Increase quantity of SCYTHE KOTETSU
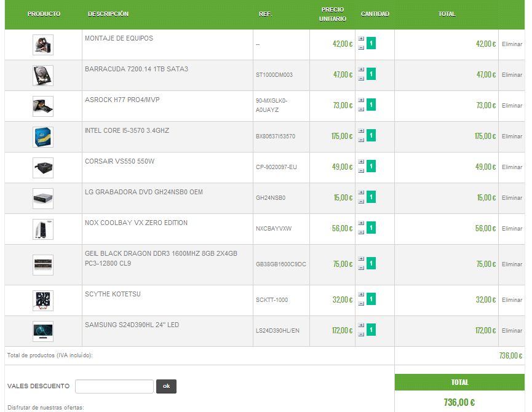The height and width of the screenshot is (412, 532). pyautogui.click(x=361, y=295)
